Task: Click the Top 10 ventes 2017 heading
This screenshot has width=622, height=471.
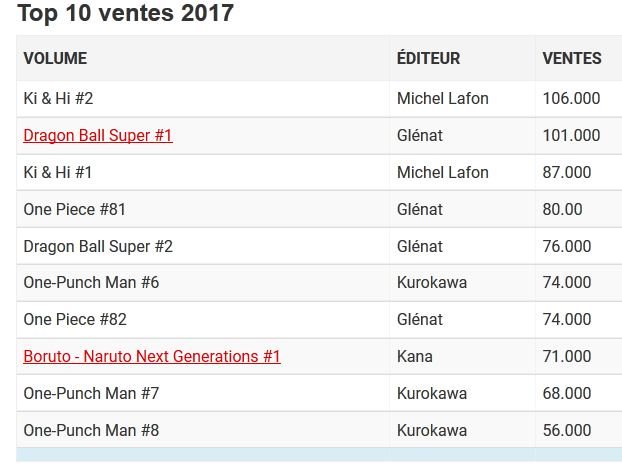Action: pyautogui.click(x=125, y=13)
